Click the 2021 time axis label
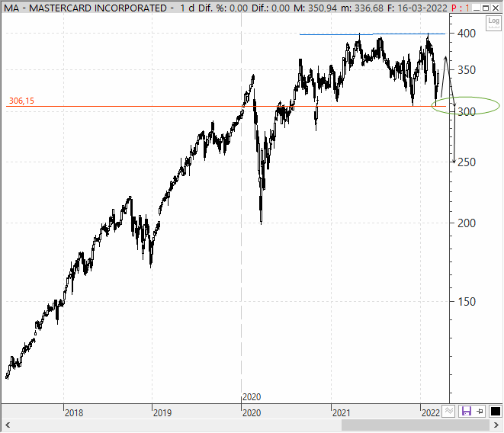The image size is (504, 433). pos(342,412)
